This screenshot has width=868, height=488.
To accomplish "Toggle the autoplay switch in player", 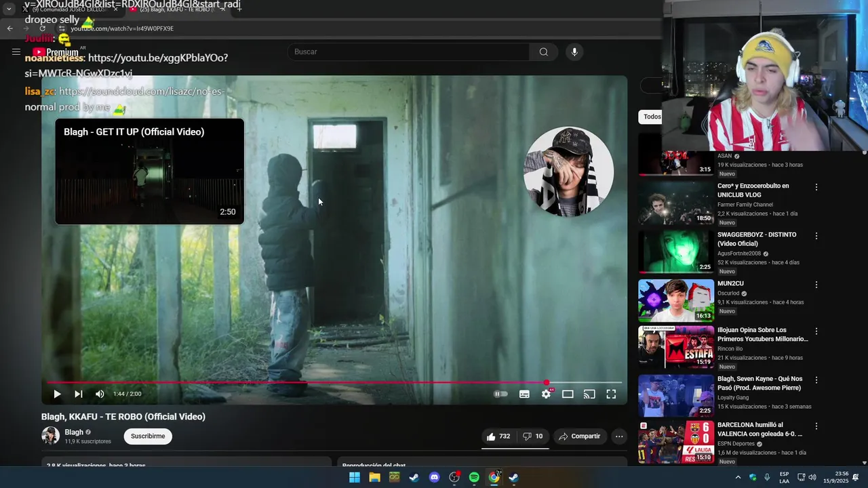I will [500, 394].
